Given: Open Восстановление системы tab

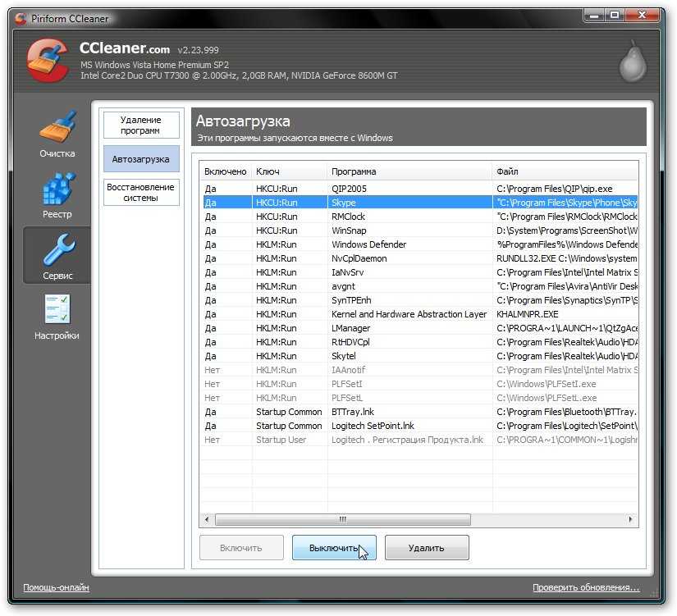Looking at the screenshot, I should 141,193.
